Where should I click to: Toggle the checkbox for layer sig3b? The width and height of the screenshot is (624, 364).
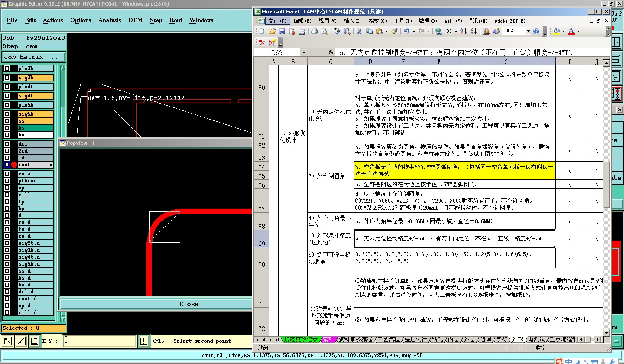point(6,78)
